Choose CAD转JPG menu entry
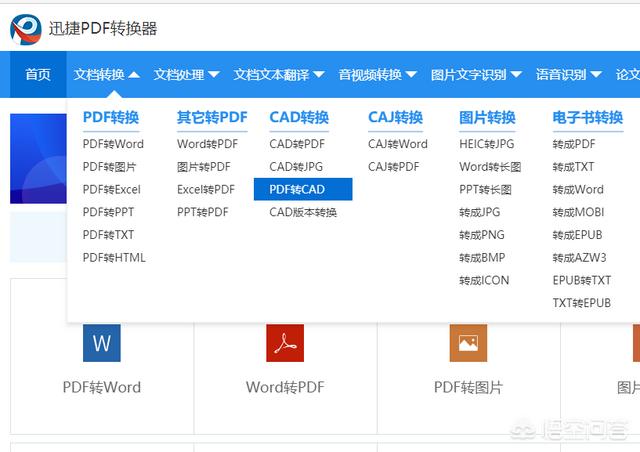 coord(296,167)
